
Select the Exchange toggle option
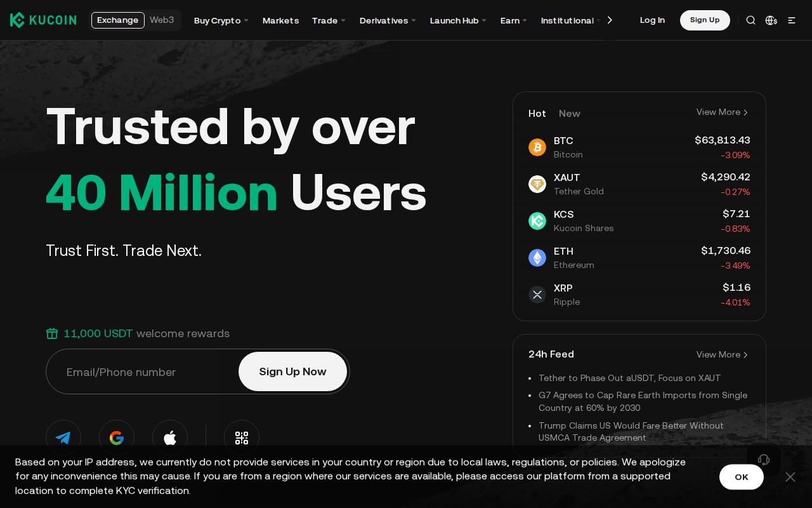click(x=118, y=20)
